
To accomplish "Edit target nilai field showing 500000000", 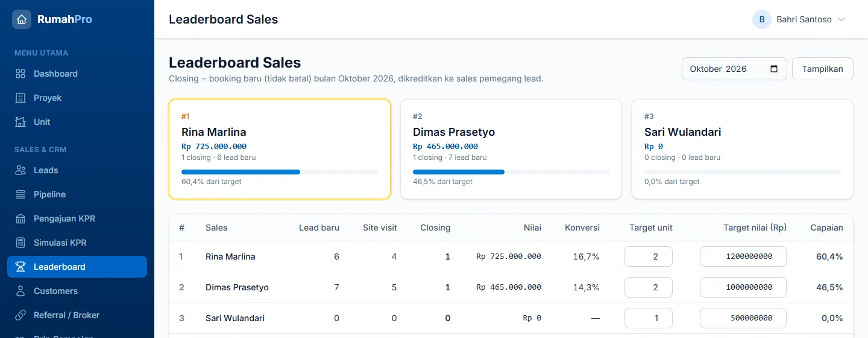I will (x=743, y=318).
